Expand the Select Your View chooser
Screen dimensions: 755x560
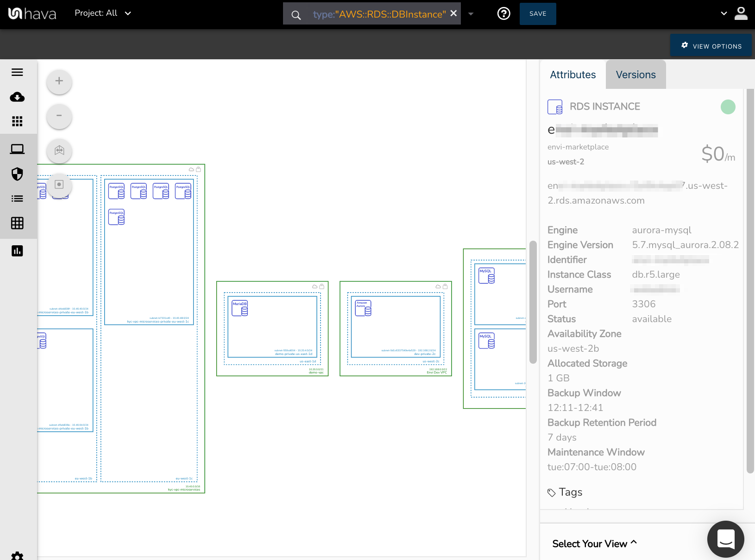click(594, 544)
